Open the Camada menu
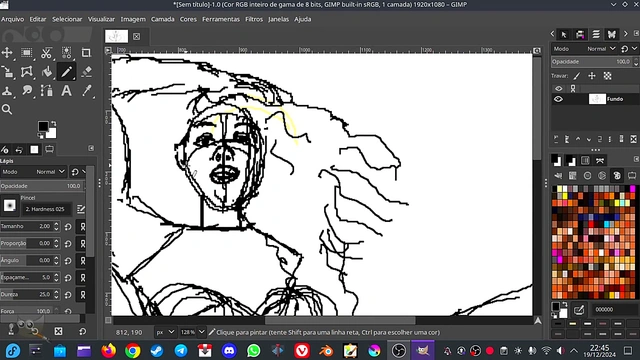Viewport: 640px width, 360px height. 162,19
